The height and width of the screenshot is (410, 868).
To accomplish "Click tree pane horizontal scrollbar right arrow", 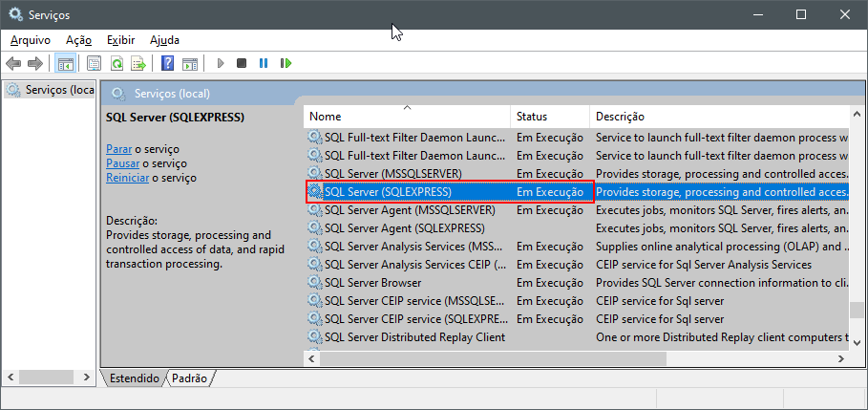I will 86,377.
